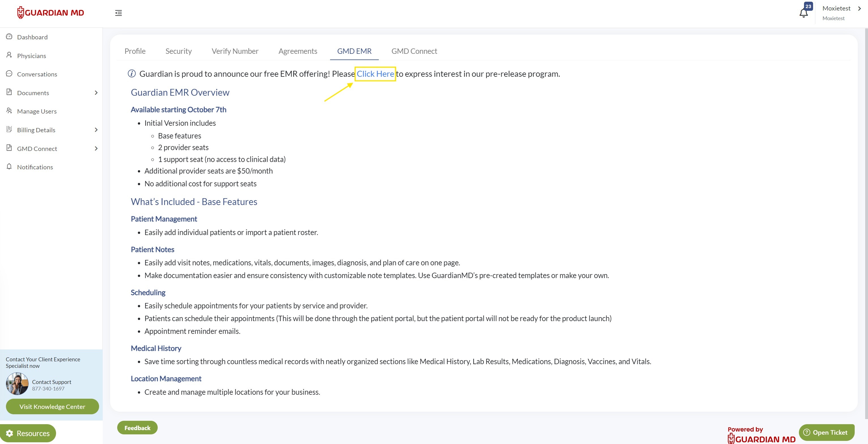Click the Resources gear icon
The height and width of the screenshot is (444, 868).
pos(9,433)
